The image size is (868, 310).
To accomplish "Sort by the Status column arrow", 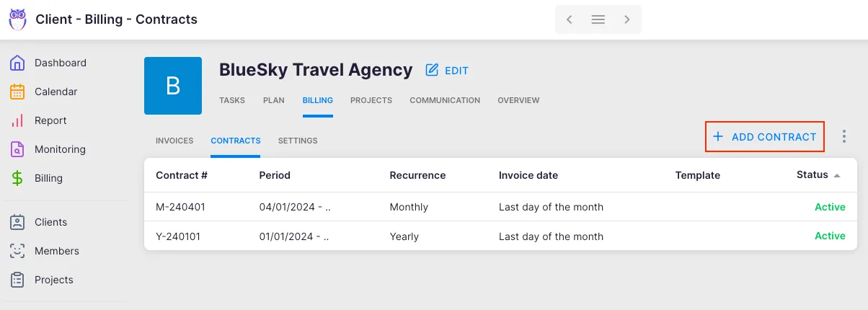I will [837, 175].
